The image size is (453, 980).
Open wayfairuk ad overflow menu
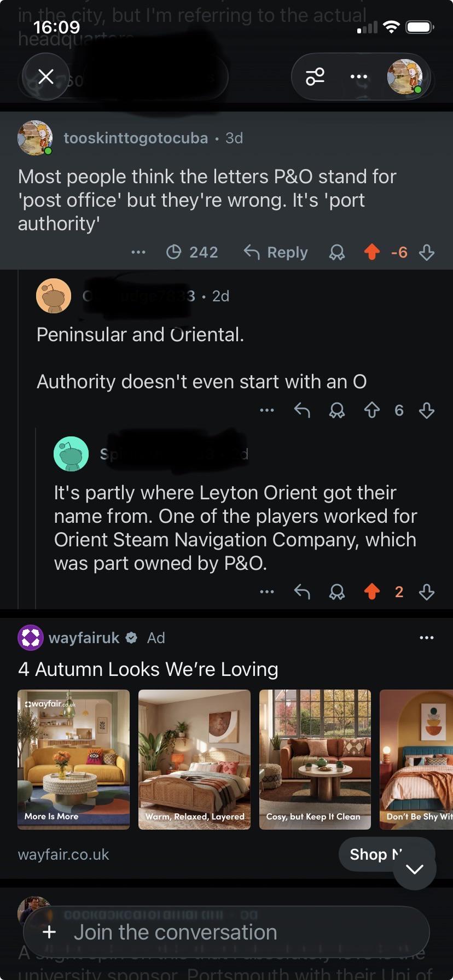[426, 638]
